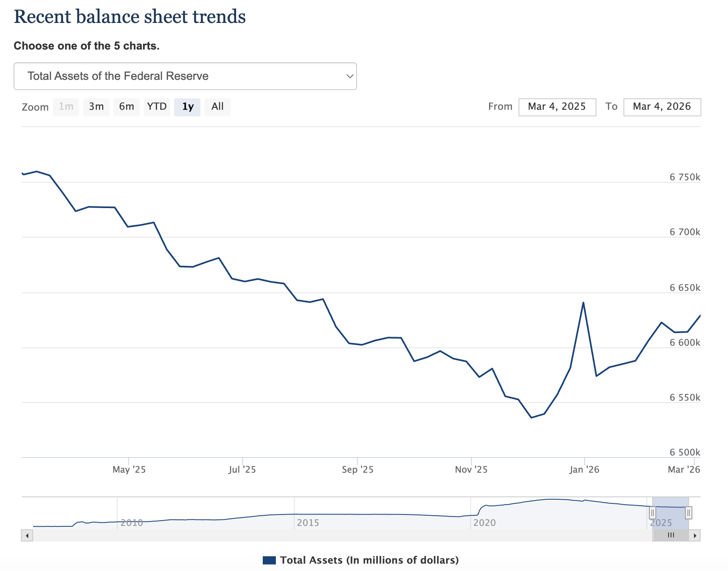The image size is (728, 571).
Task: Click the left scrollbar arrow icon
Action: click(x=26, y=535)
